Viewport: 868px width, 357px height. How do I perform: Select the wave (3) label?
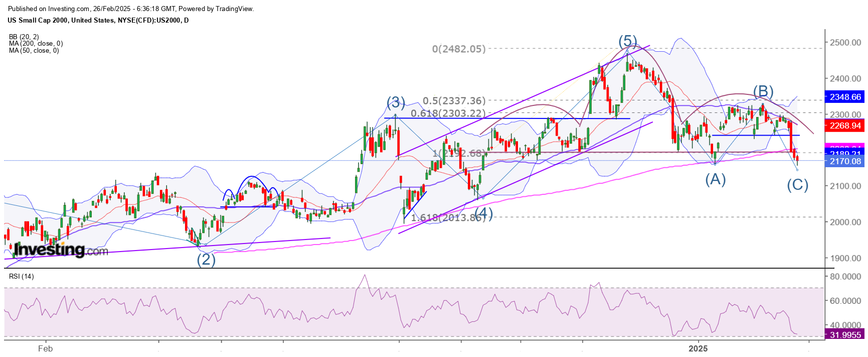[x=396, y=103]
